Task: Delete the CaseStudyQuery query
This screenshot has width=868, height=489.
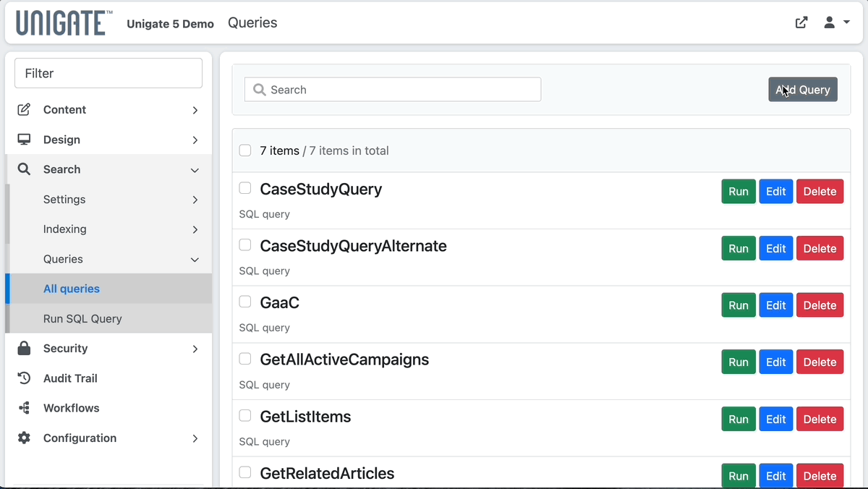Action: pyautogui.click(x=820, y=192)
